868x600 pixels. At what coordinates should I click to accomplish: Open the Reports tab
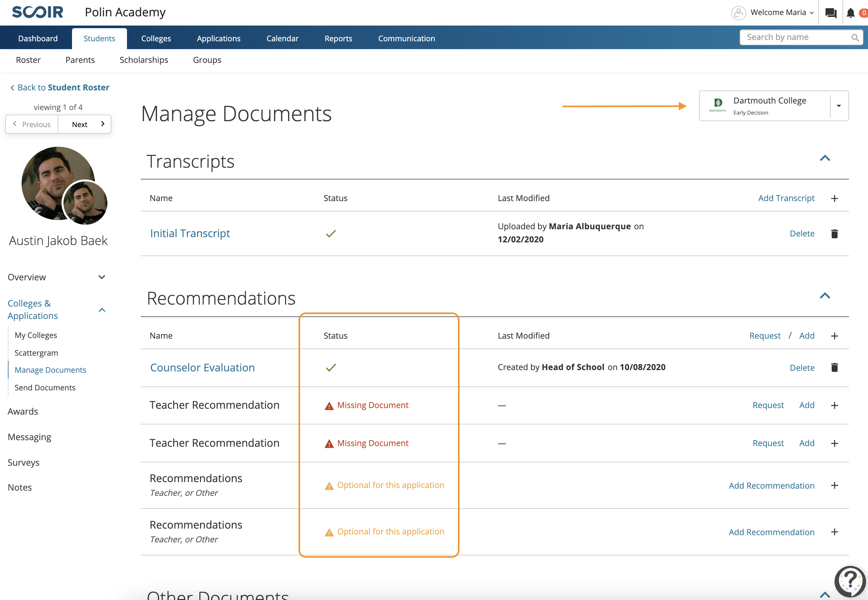click(338, 39)
